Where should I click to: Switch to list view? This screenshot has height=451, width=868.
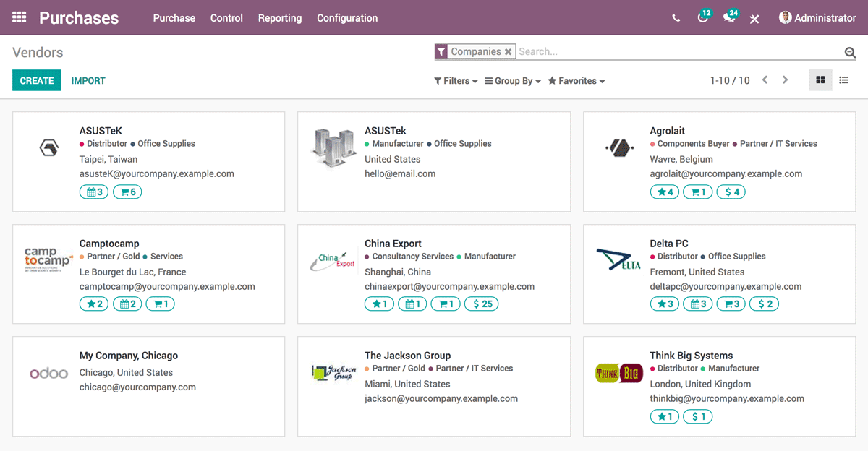pyautogui.click(x=843, y=80)
